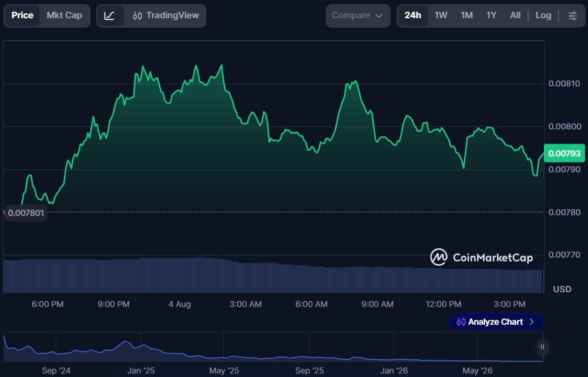Click the 4 Aug date label
This screenshot has width=588, height=377.
click(x=180, y=304)
